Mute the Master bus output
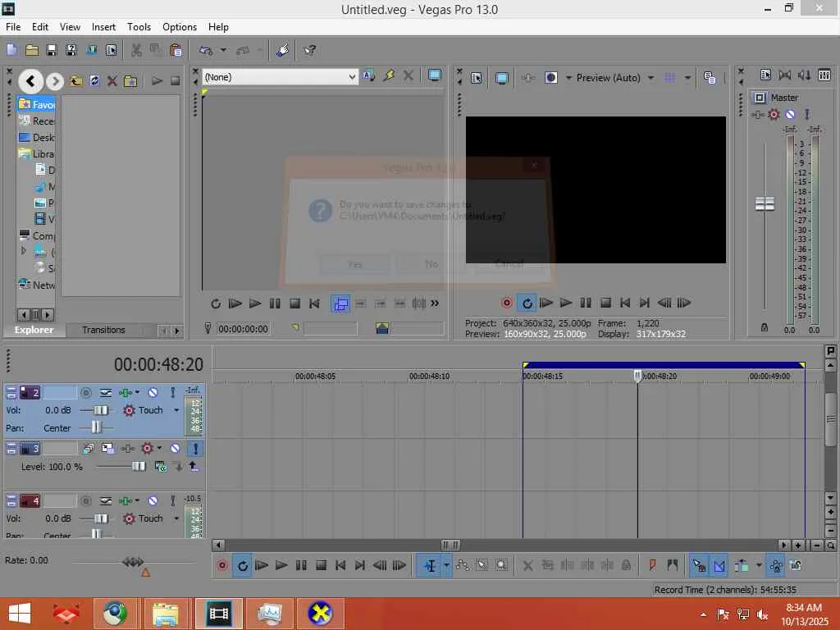The width and height of the screenshot is (840, 630). 790,114
